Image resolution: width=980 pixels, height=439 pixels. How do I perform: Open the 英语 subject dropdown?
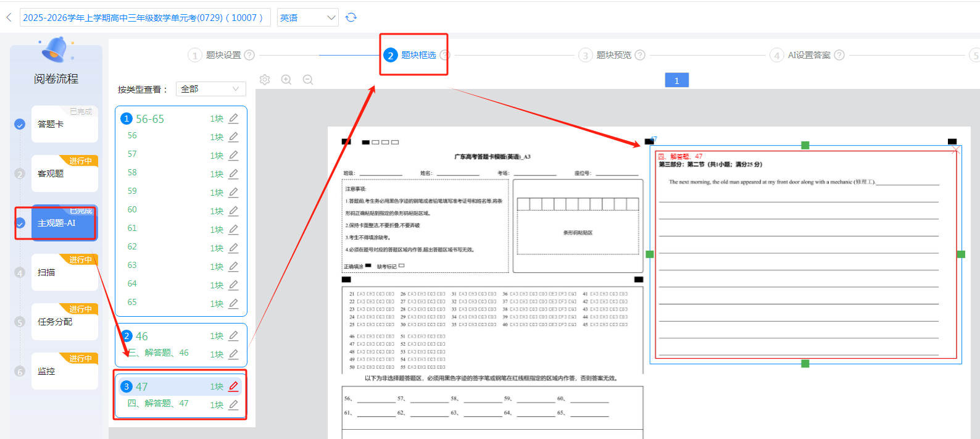pyautogui.click(x=307, y=17)
